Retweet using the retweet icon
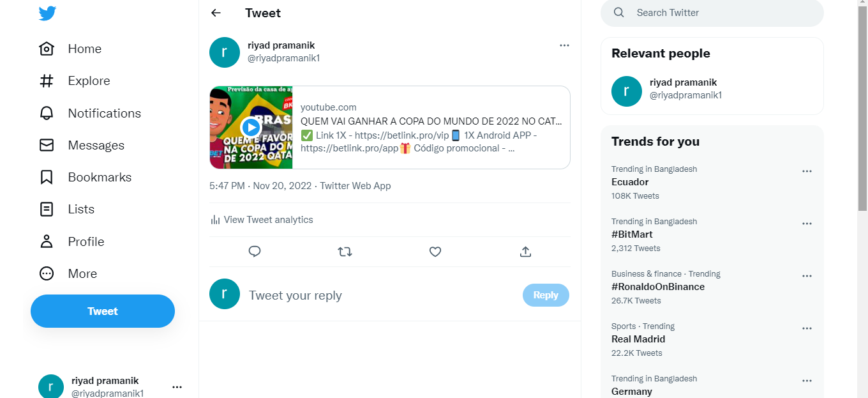Screen dimensions: 868x398 pos(345,252)
